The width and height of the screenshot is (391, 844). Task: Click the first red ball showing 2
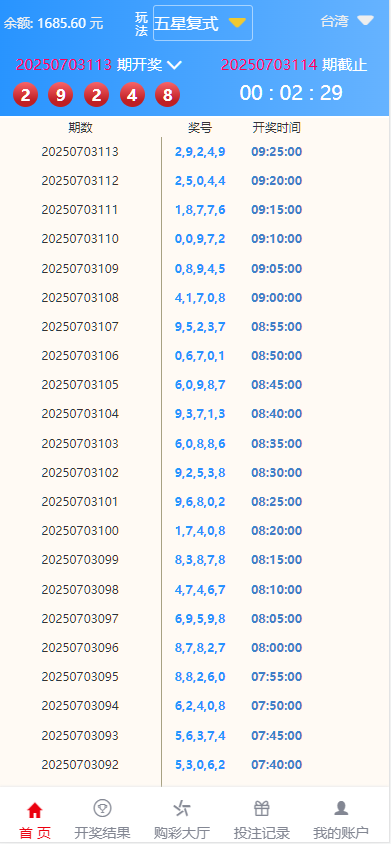[x=25, y=96]
